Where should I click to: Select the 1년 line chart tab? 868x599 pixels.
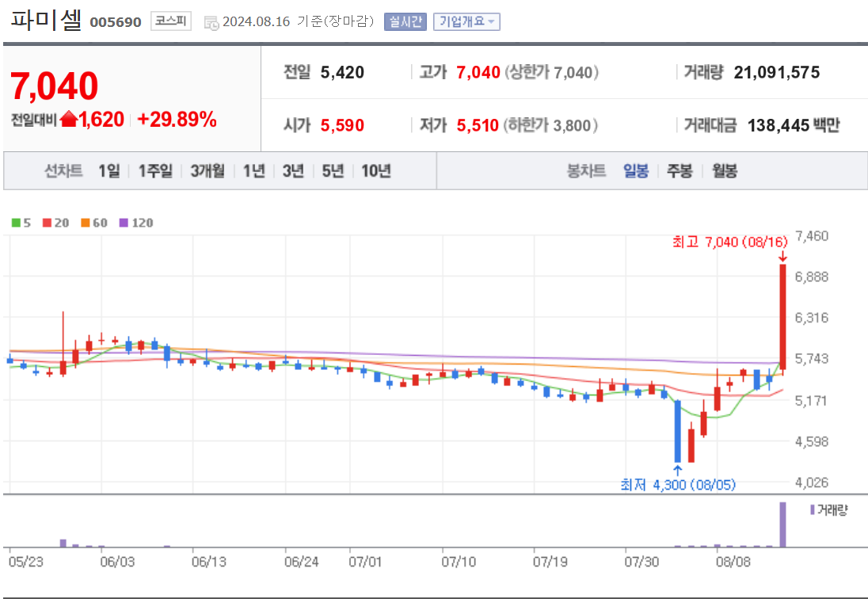point(254,171)
